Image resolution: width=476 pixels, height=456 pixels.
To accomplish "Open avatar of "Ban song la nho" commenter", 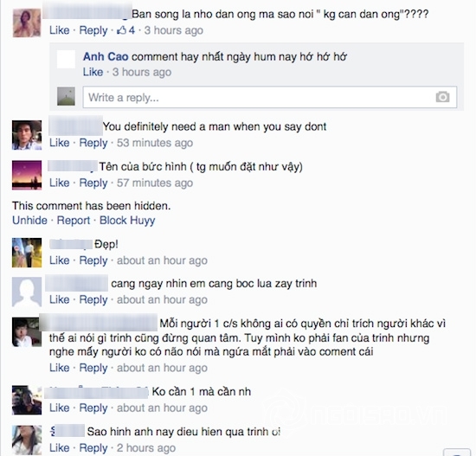I will pos(27,22).
